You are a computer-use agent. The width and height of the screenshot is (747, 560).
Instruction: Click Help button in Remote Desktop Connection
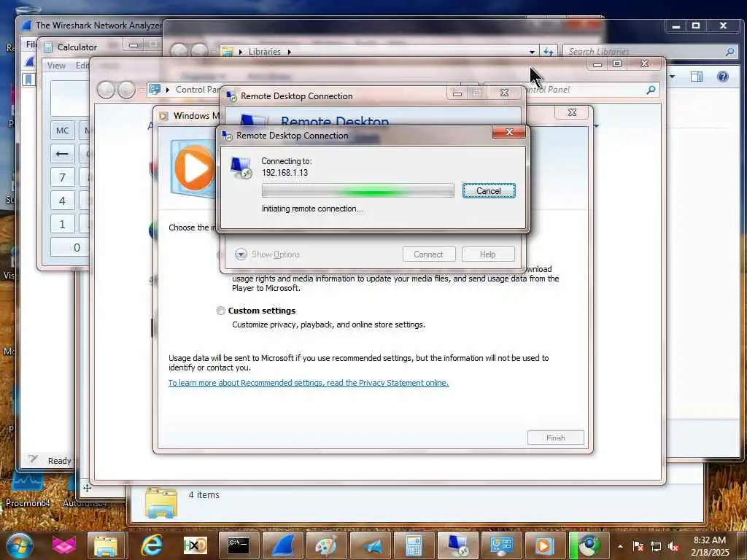488,254
